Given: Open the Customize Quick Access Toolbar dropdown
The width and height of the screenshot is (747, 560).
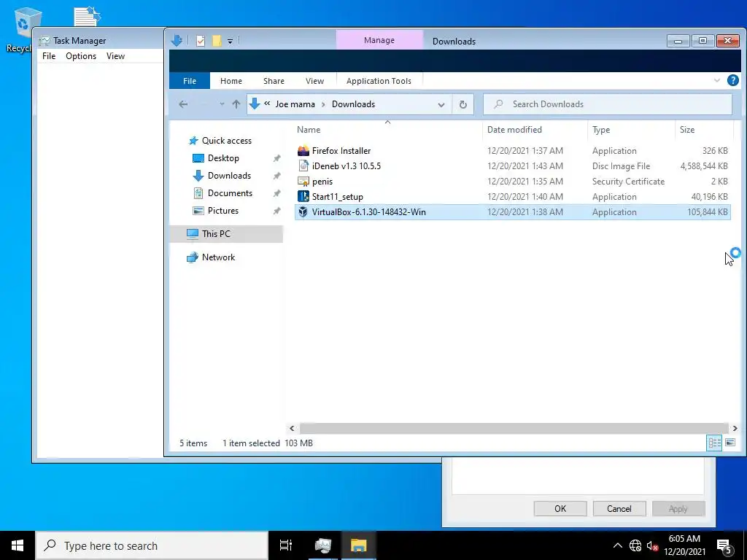Looking at the screenshot, I should click(230, 41).
